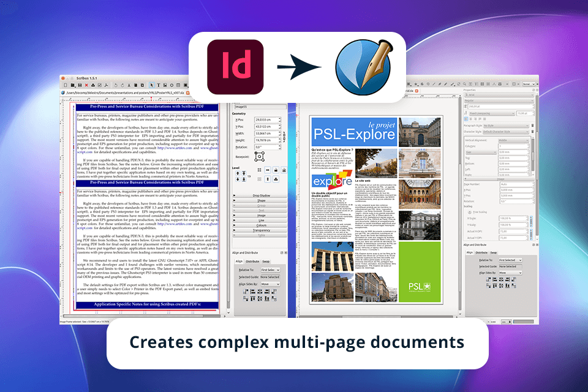Select the Image Frame tool

pyautogui.click(x=165, y=86)
